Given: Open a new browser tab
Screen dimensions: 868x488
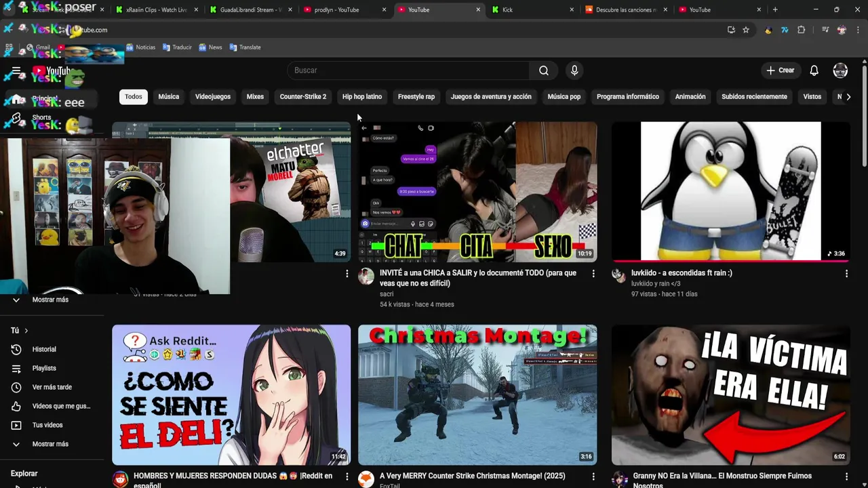Looking at the screenshot, I should (775, 9).
